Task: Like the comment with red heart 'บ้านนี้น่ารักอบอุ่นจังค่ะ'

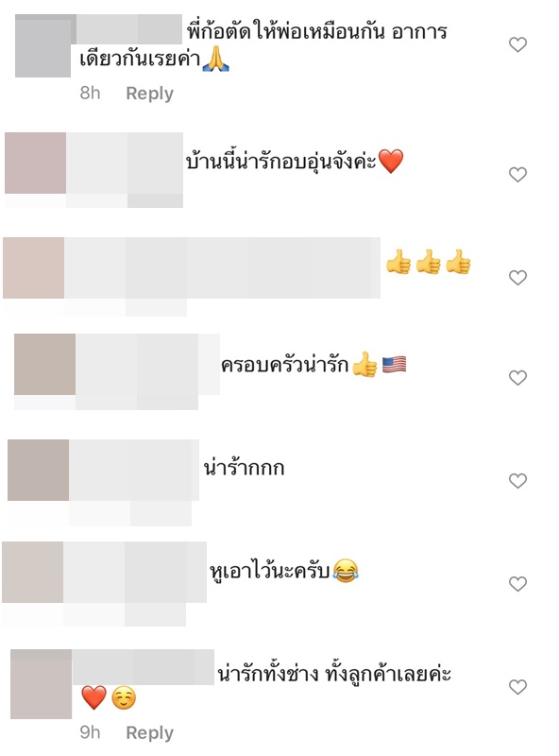Action: [x=517, y=174]
